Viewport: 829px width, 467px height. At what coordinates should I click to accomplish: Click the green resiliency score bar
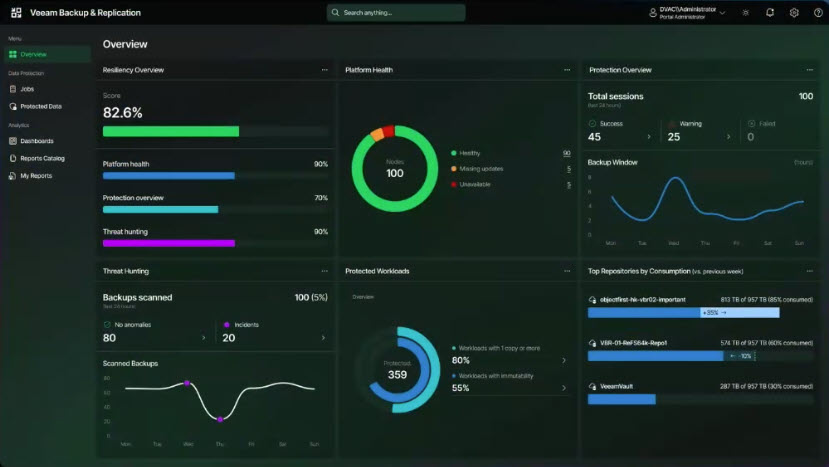tap(171, 131)
